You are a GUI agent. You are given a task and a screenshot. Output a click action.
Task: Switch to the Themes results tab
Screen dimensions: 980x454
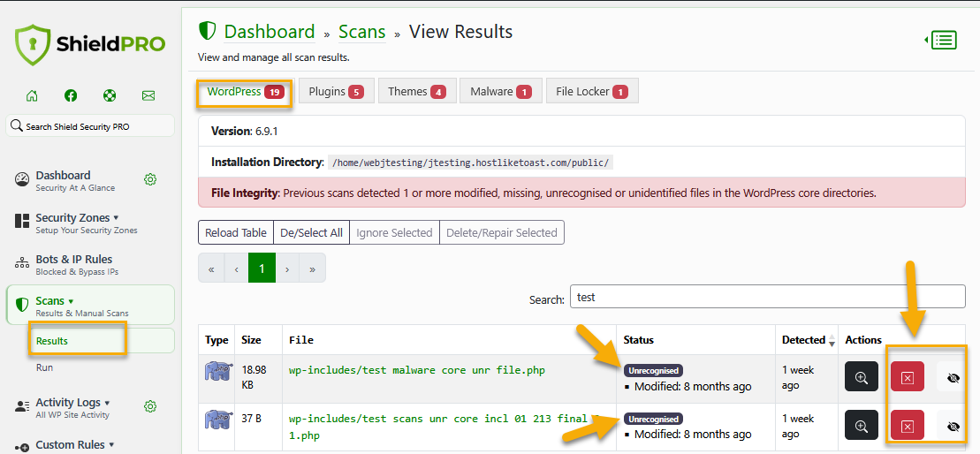coord(417,91)
